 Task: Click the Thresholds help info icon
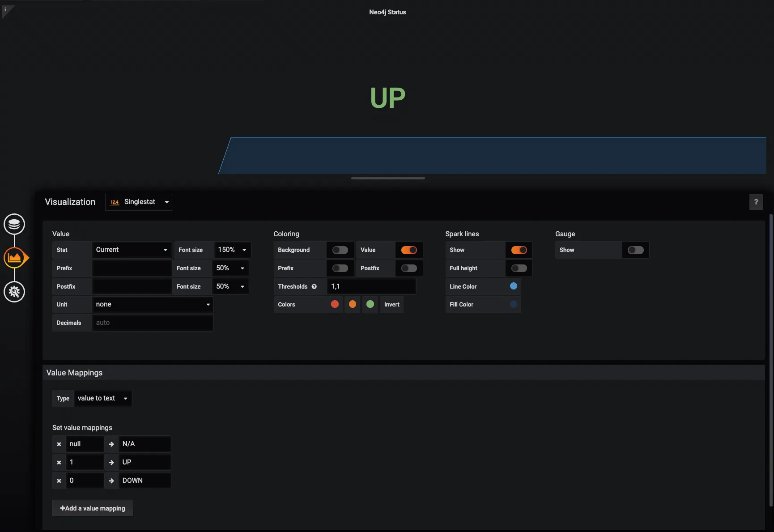coord(314,286)
